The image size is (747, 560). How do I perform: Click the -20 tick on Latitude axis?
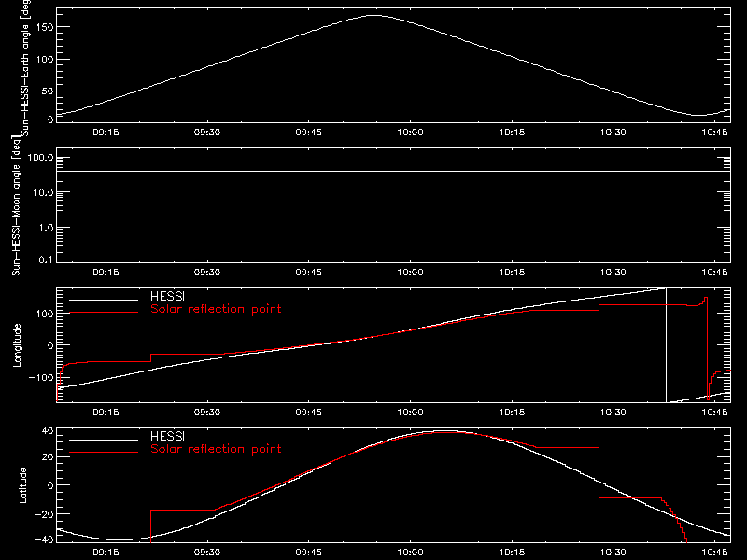coord(44,514)
